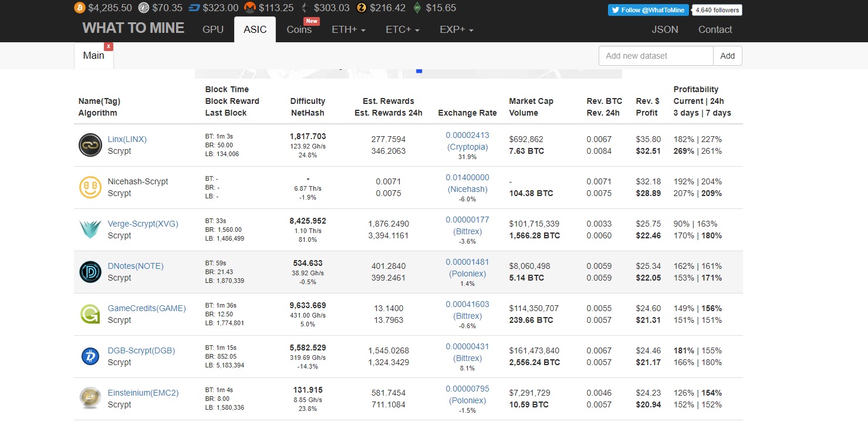Open the JSON menu item

[x=665, y=29]
